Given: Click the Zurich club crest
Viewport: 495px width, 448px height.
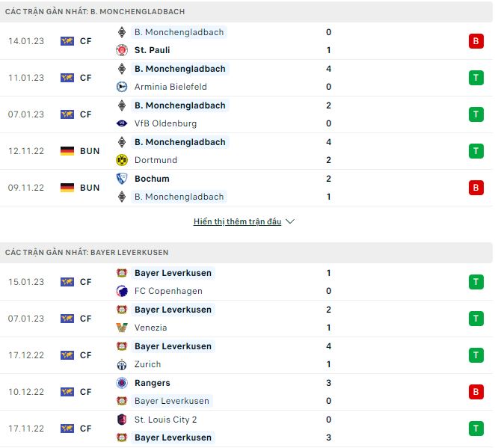Looking at the screenshot, I should tap(122, 364).
